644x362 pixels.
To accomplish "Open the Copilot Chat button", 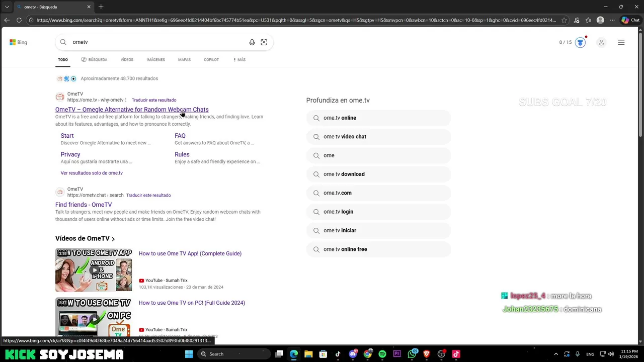I will click(x=631, y=20).
